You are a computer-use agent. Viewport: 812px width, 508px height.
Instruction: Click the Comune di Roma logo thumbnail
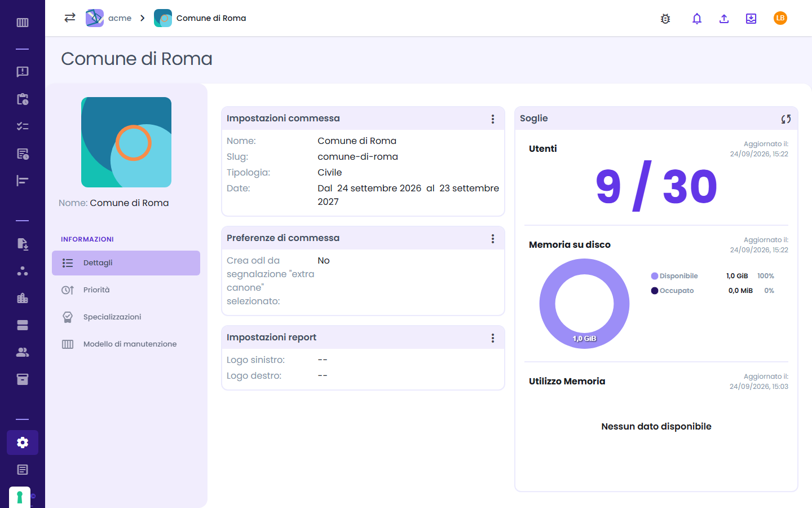(126, 142)
